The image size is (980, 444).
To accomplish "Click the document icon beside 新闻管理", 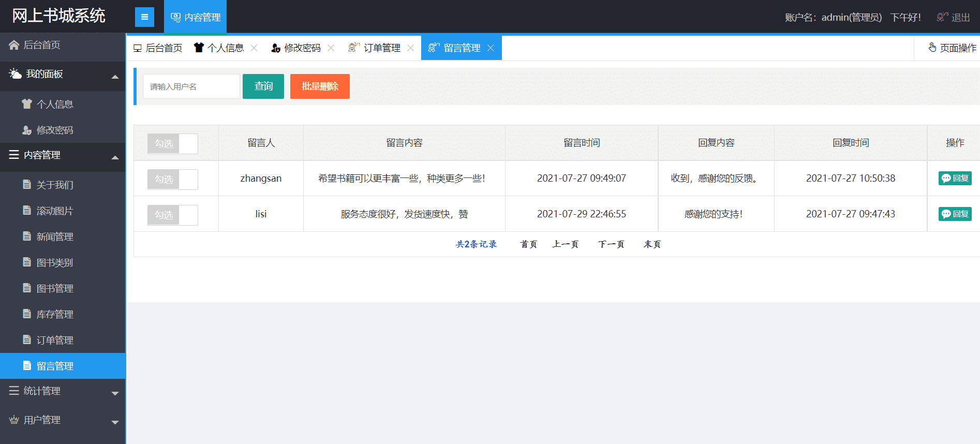I will 27,236.
